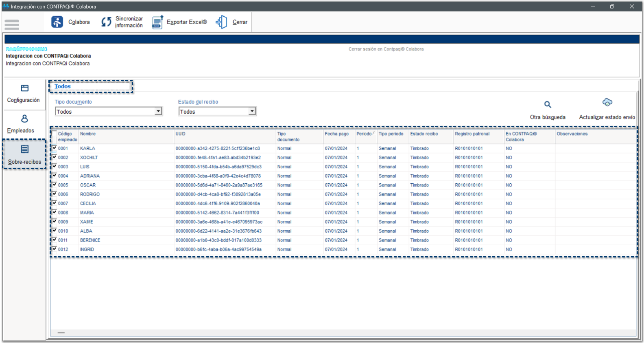Select the row named ADRIANA
This screenshot has width=644, height=343.
(343, 176)
